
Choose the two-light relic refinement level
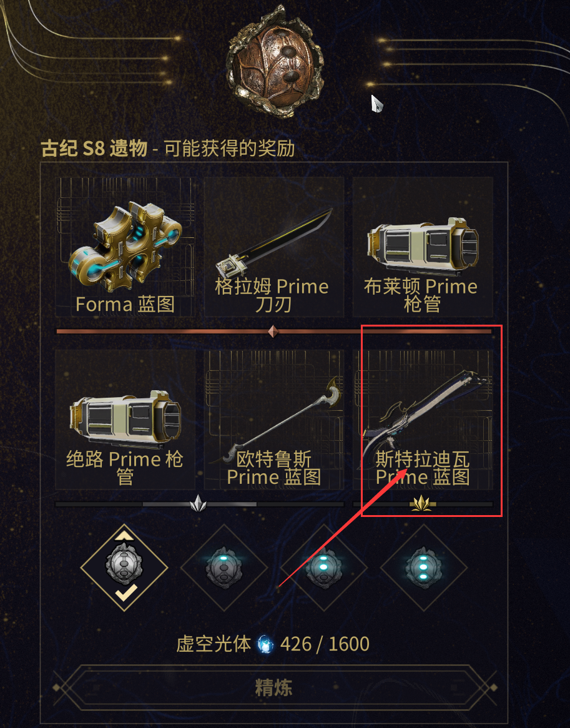[324, 568]
